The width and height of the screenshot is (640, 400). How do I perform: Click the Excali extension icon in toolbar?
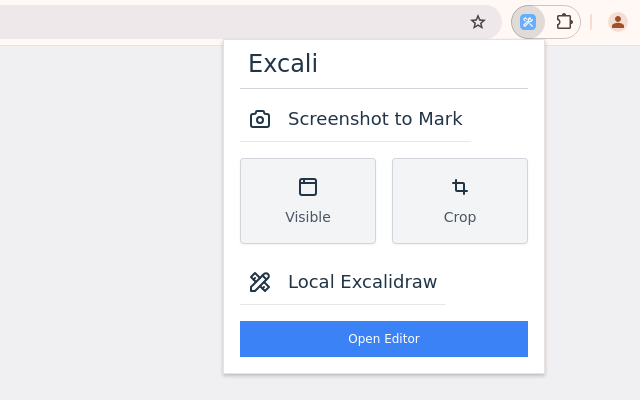tap(528, 22)
